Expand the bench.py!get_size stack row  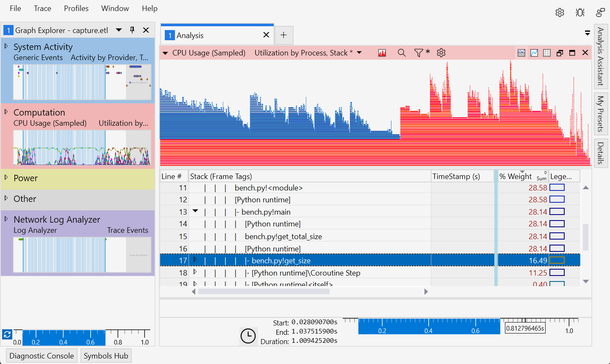195,260
